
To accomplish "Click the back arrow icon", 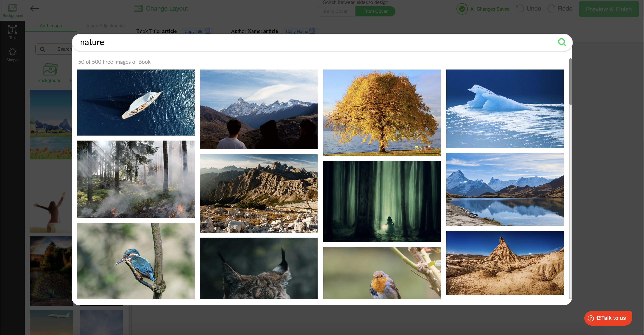I will tap(34, 8).
